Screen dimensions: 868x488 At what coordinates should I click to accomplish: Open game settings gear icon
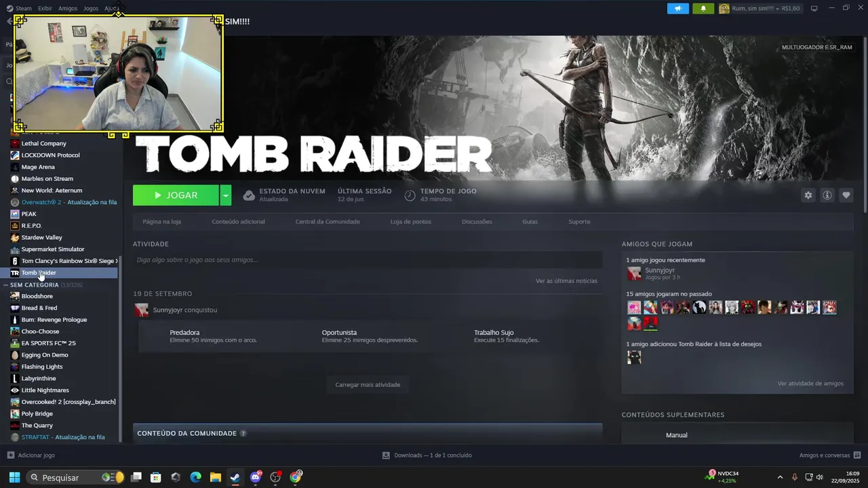pyautogui.click(x=808, y=195)
